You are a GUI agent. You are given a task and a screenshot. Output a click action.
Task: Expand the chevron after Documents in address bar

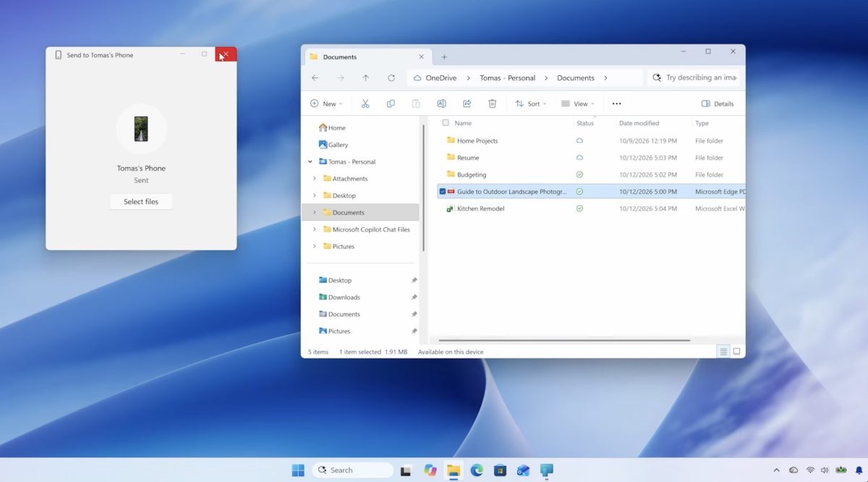pyautogui.click(x=605, y=78)
